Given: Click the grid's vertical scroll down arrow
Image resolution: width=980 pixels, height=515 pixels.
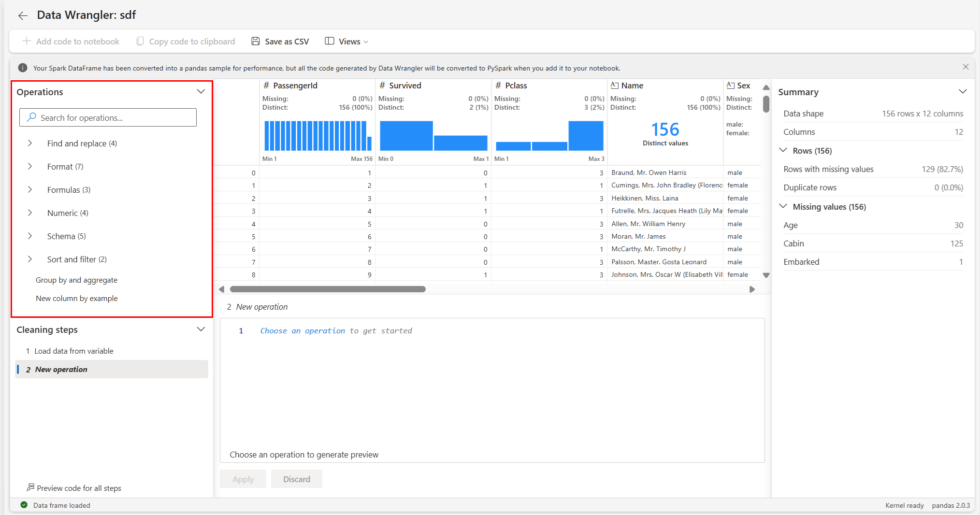Looking at the screenshot, I should click(766, 275).
